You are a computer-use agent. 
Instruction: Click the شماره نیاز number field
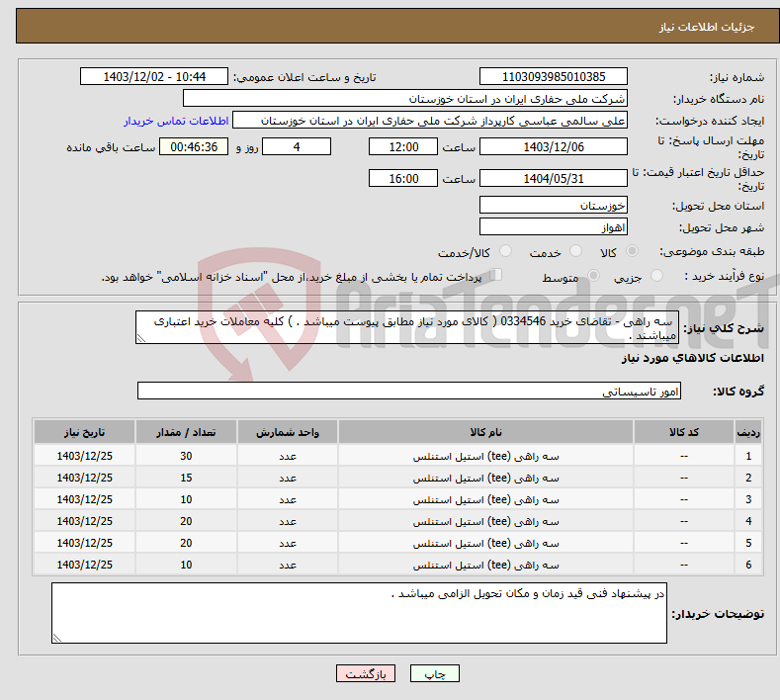point(553,77)
